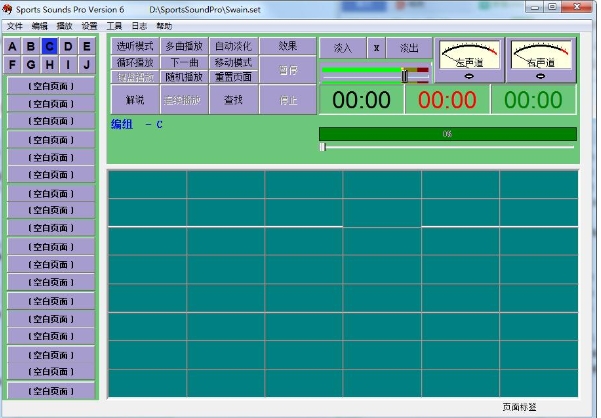
Task: Select sound bank D
Action: pos(68,46)
